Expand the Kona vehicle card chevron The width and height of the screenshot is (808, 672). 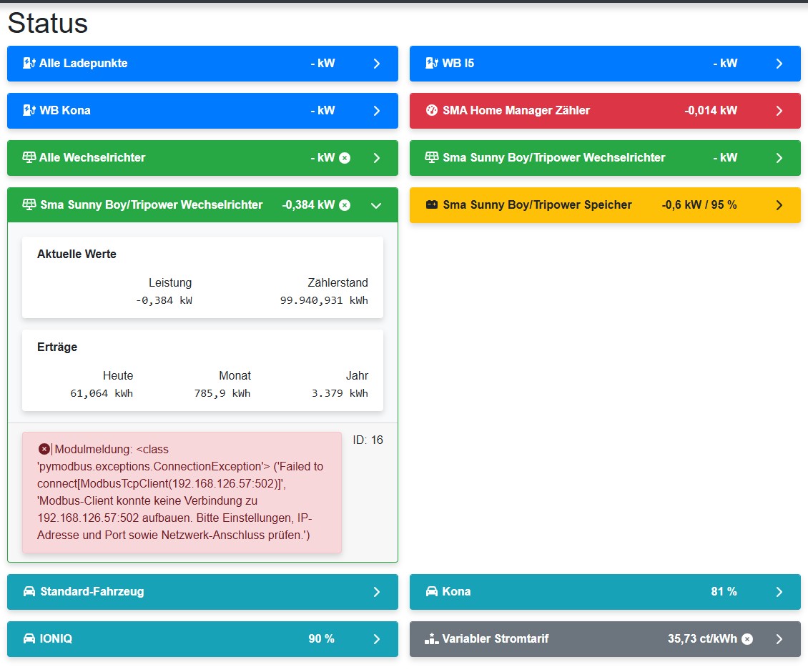[779, 592]
